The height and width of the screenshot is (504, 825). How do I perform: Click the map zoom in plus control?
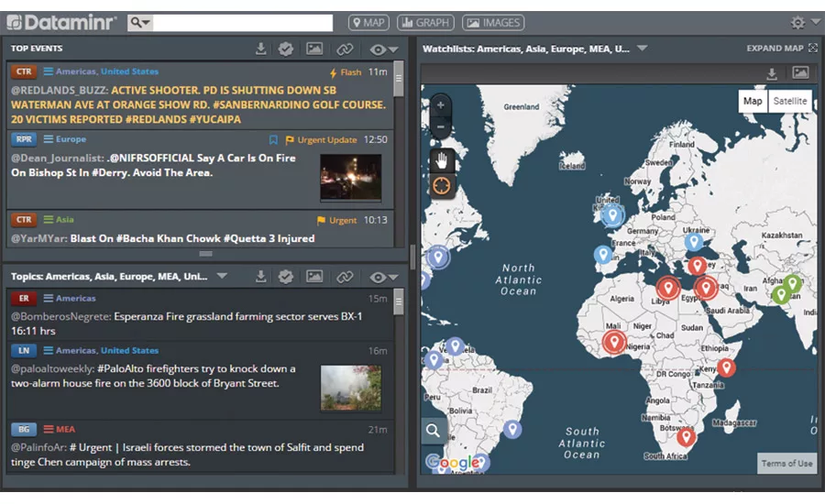(441, 104)
